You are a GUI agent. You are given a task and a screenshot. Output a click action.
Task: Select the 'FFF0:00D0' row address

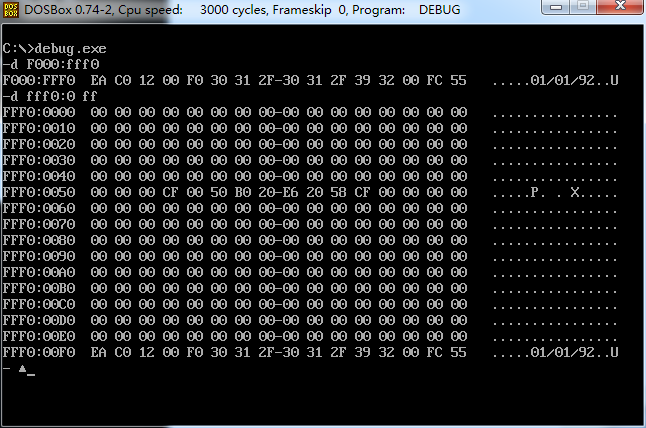tap(39, 321)
